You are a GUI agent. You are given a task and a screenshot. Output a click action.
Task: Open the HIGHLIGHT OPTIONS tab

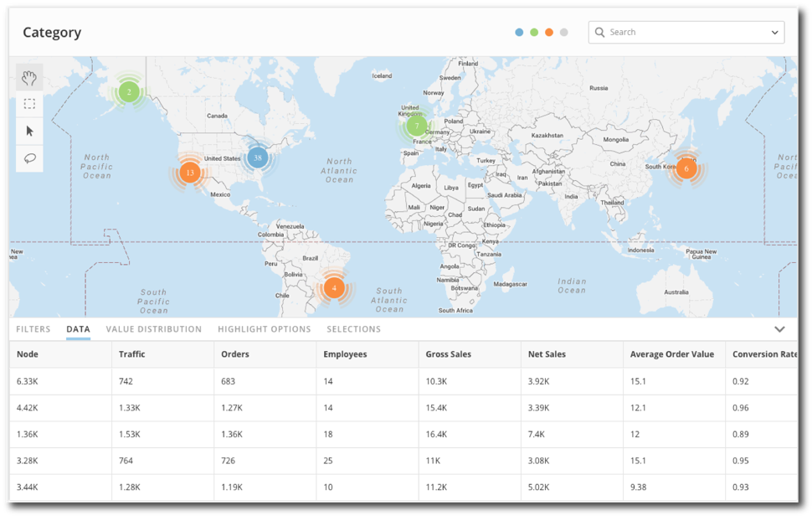264,329
